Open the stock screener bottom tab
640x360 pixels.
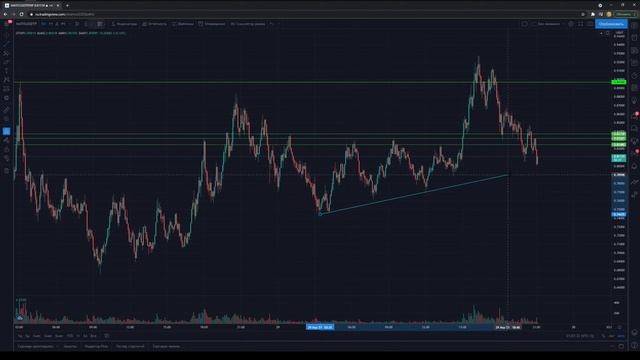pos(36,346)
